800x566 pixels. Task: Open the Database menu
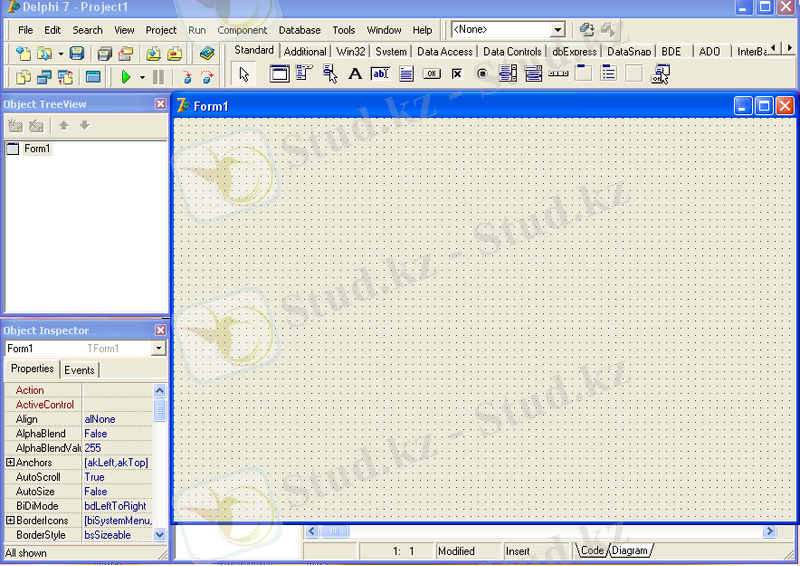(x=299, y=30)
